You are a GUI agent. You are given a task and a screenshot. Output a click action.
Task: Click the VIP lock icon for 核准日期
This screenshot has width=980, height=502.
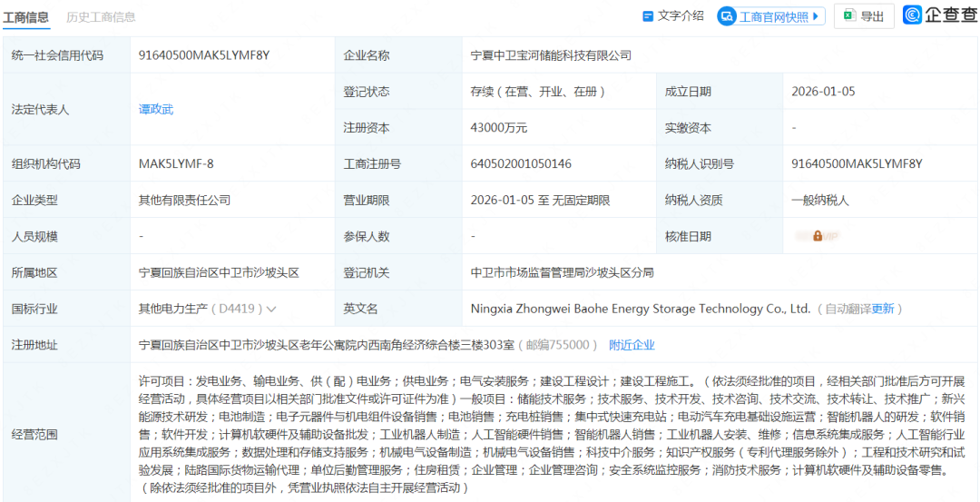click(x=818, y=236)
